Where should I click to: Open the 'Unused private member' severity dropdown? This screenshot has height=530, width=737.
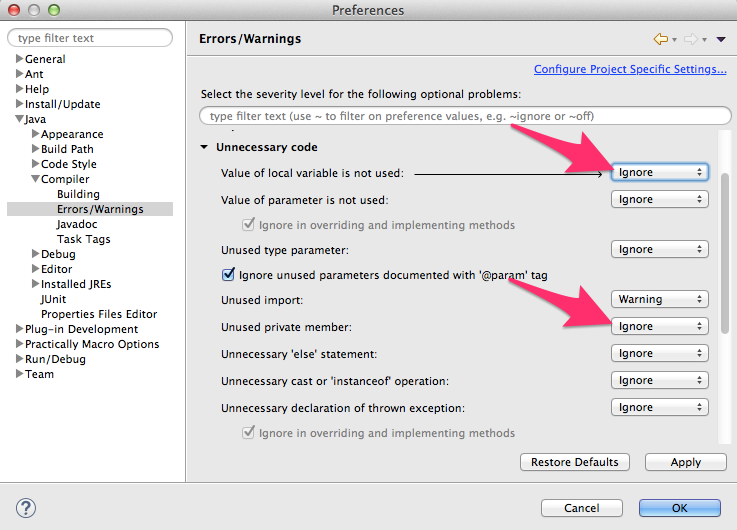659,326
